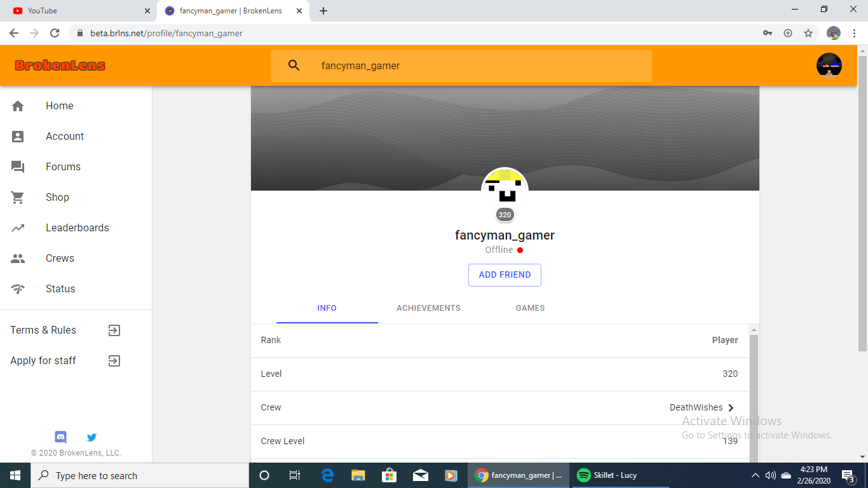
Task: Select the fancyman_gamer BrokenLens browser tab
Action: [233, 11]
